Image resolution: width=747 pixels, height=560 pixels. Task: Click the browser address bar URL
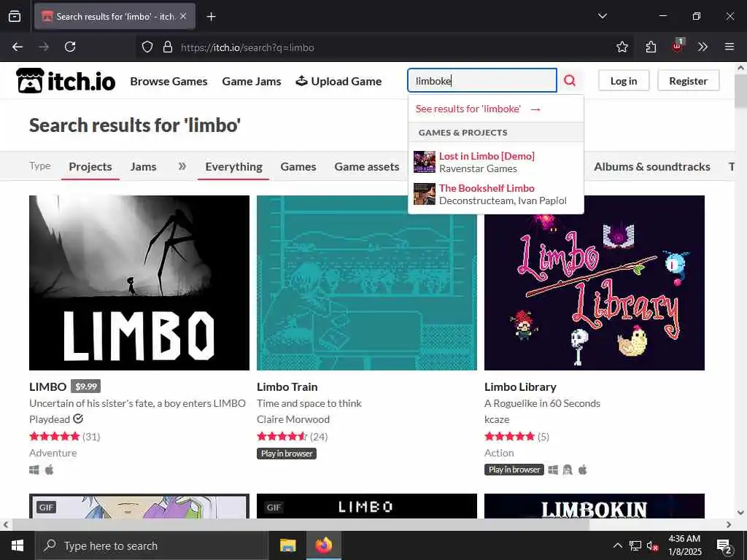pos(247,47)
